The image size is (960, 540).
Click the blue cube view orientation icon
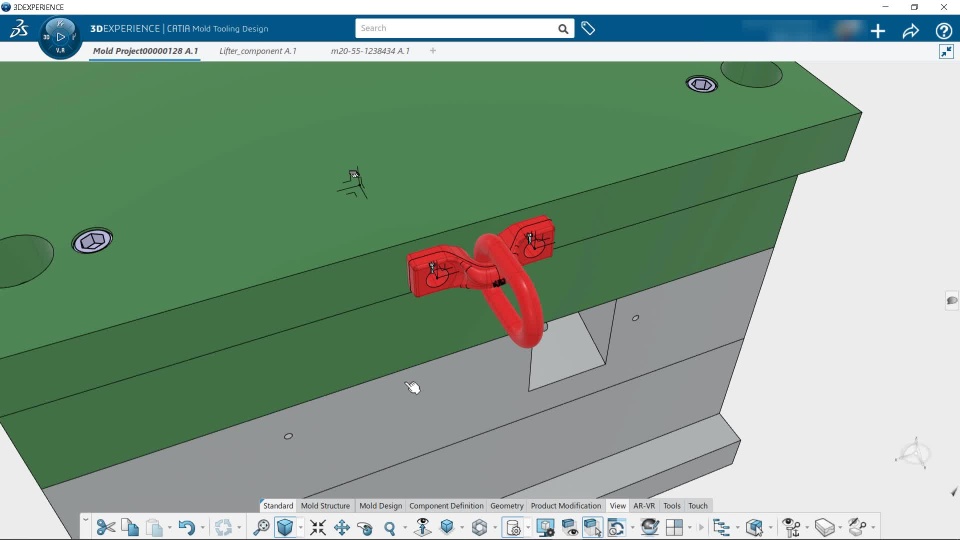447,527
